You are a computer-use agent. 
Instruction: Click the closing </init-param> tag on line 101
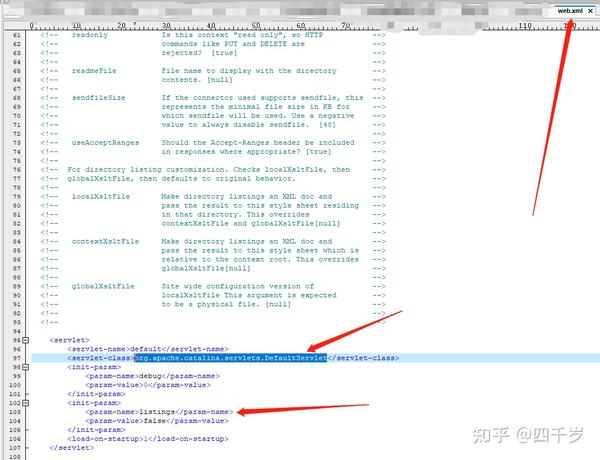coord(96,394)
